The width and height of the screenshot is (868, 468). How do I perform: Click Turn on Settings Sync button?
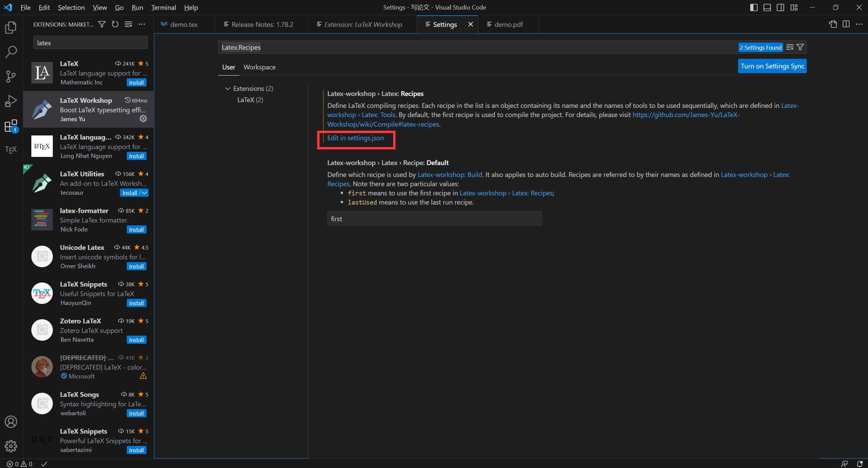pyautogui.click(x=772, y=66)
